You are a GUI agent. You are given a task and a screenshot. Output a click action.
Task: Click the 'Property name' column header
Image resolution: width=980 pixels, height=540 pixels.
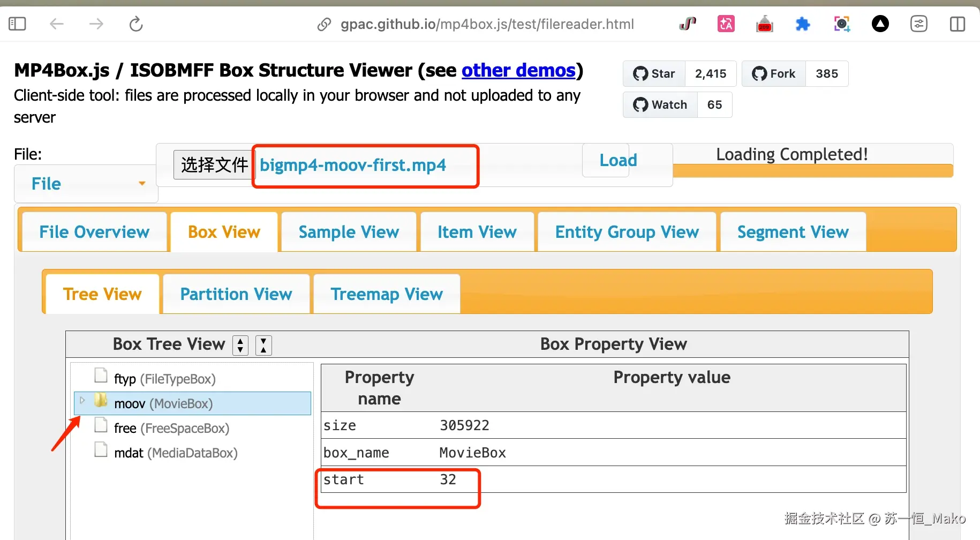379,388
